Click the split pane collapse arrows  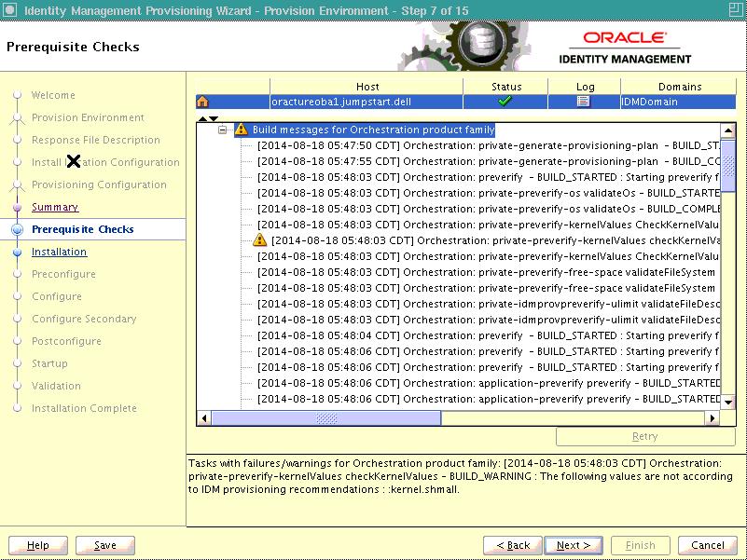pyautogui.click(x=210, y=118)
